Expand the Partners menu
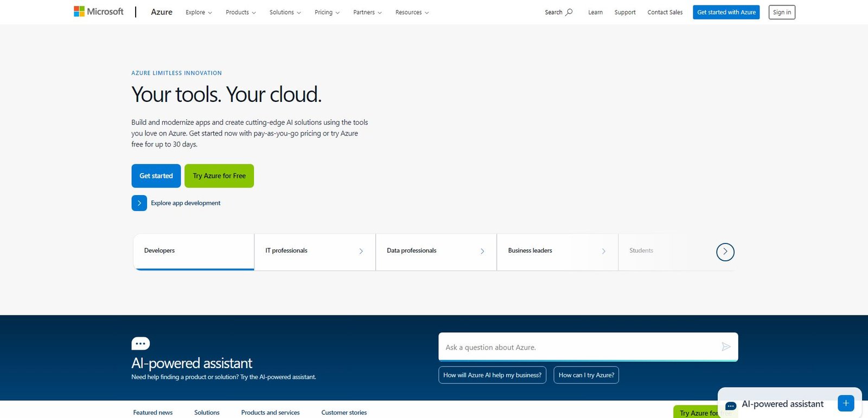The image size is (868, 418). coord(367,12)
